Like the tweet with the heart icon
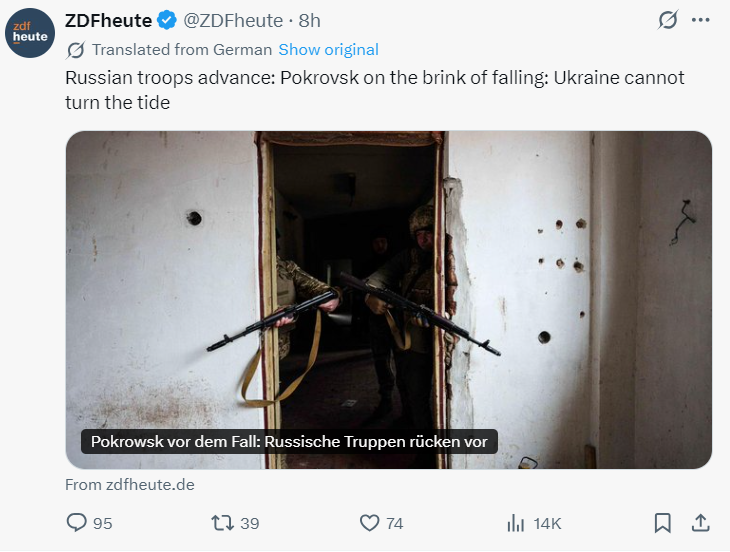The width and height of the screenshot is (730, 552). [370, 523]
